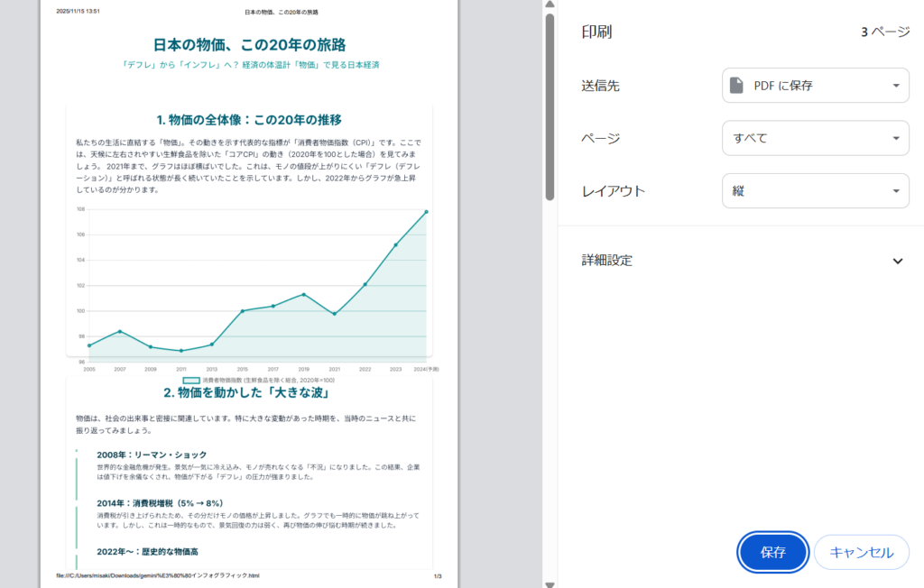Screen dimensions: 924x588
Task: Click the preview scrollbar's up arrow
Action: (x=550, y=5)
